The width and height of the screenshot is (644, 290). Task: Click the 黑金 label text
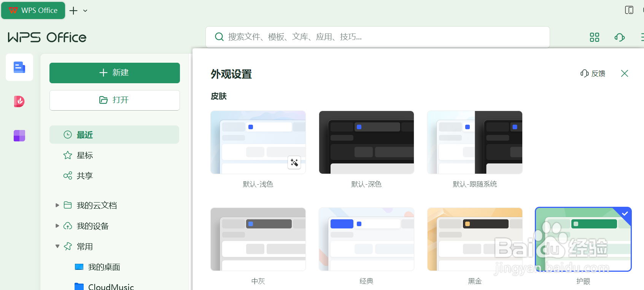point(475,281)
